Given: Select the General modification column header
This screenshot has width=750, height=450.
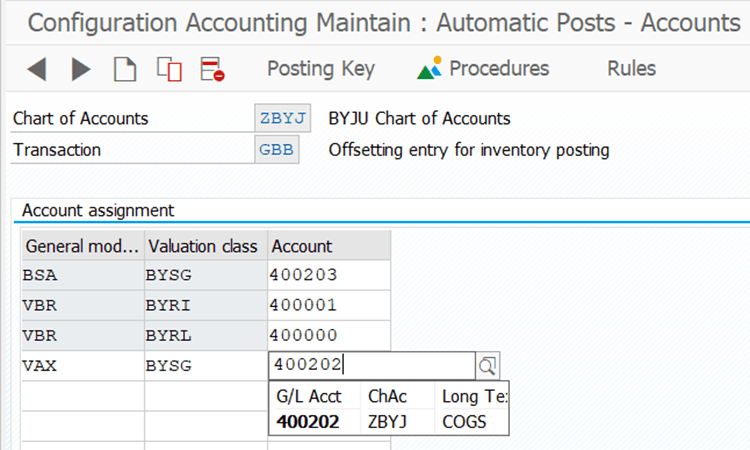Looking at the screenshot, I should 82,246.
